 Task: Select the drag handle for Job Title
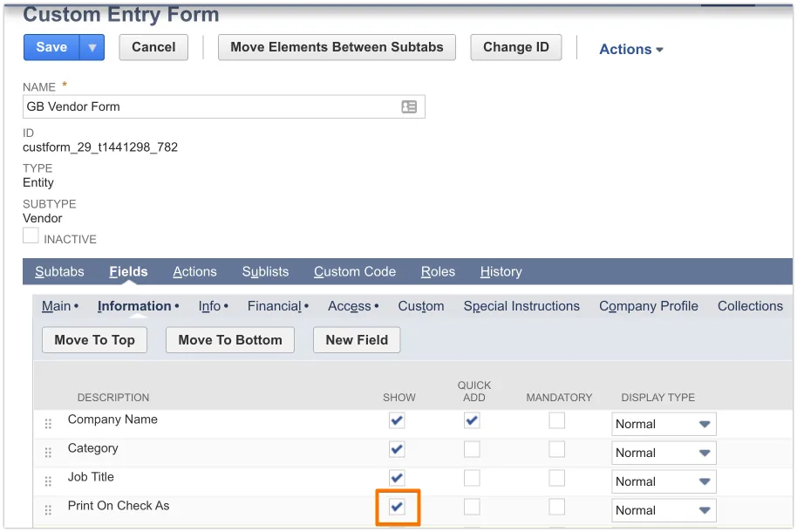pyautogui.click(x=49, y=481)
